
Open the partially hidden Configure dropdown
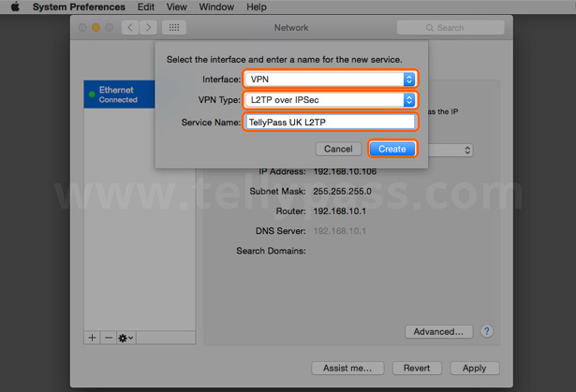pos(450,150)
